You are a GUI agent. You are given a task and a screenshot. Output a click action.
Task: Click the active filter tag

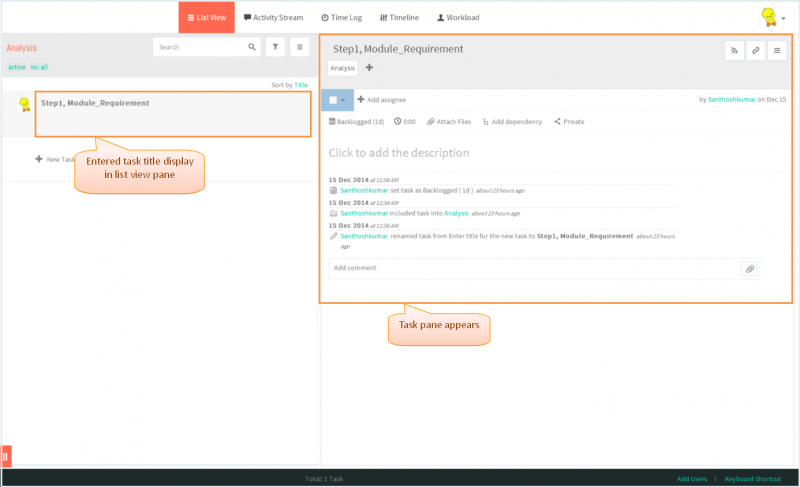[x=16, y=67]
